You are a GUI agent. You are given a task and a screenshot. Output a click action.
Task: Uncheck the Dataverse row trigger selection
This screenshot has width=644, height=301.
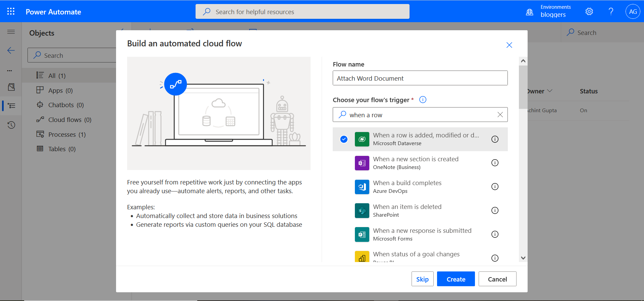tap(344, 139)
